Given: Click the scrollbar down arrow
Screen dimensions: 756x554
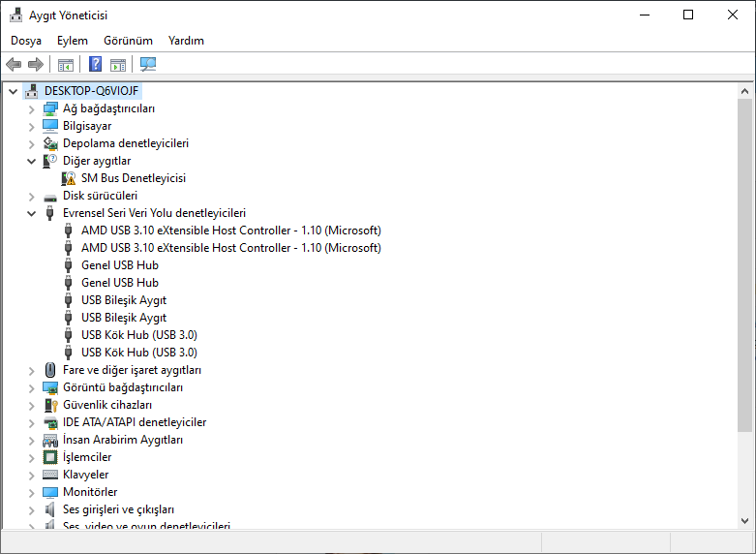Looking at the screenshot, I should 744,521.
